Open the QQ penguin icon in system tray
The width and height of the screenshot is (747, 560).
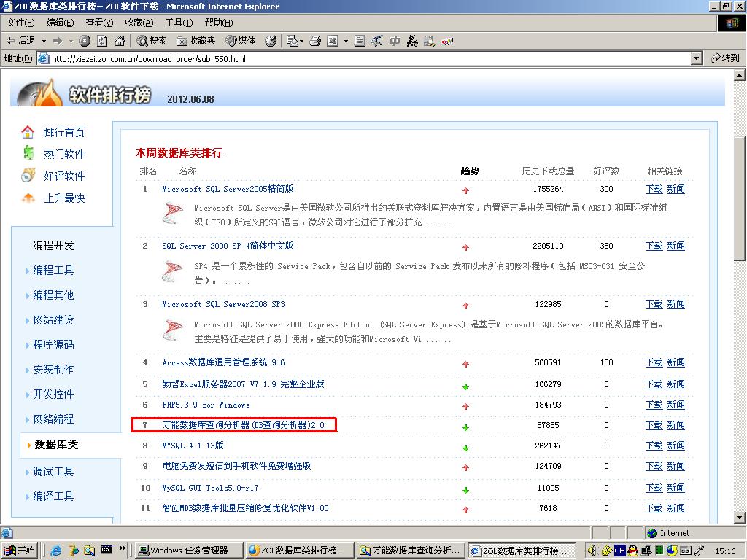pyautogui.click(x=632, y=551)
